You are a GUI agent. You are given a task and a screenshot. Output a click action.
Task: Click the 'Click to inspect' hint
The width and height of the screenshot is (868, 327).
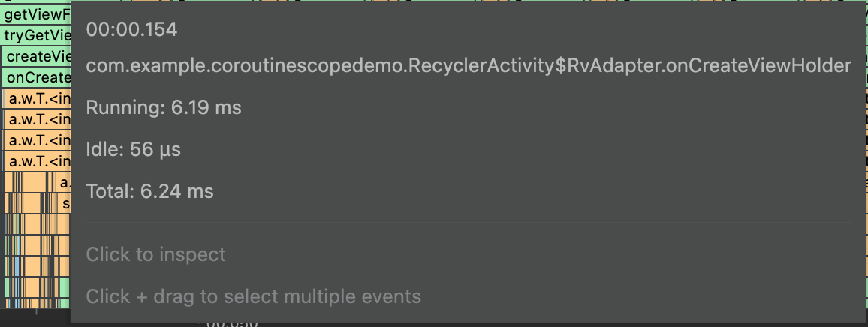click(x=156, y=255)
